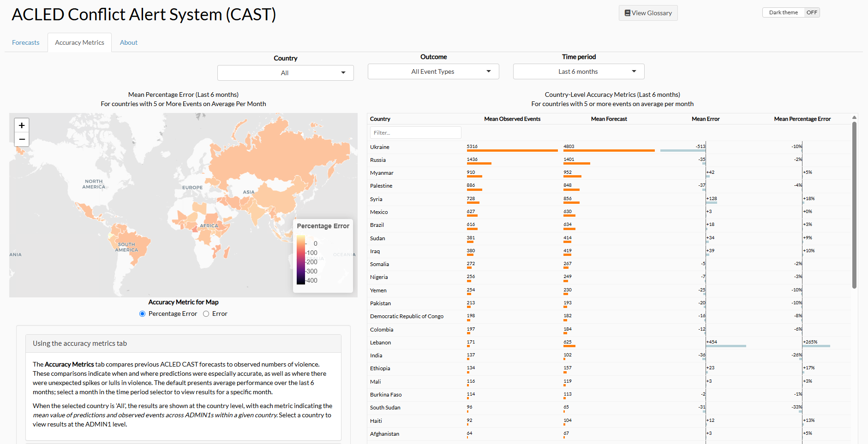Sort by Mean Percentage Error column header

click(x=802, y=119)
